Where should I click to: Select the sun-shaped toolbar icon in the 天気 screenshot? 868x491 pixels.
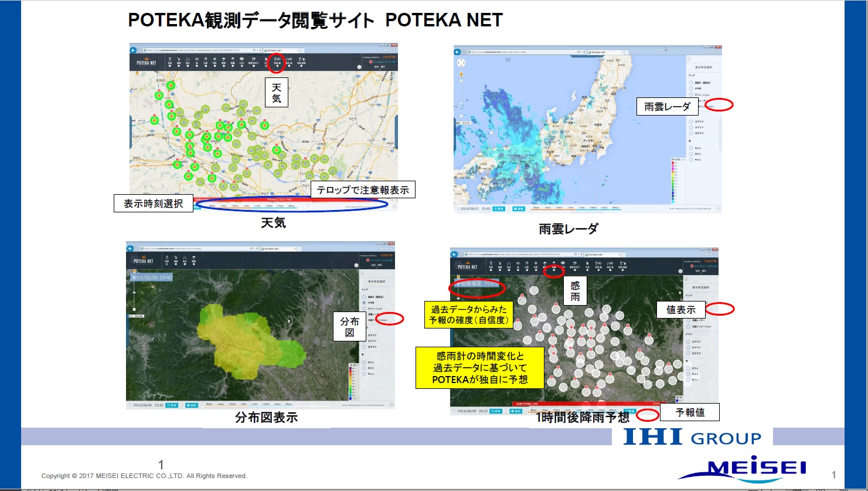[215, 61]
